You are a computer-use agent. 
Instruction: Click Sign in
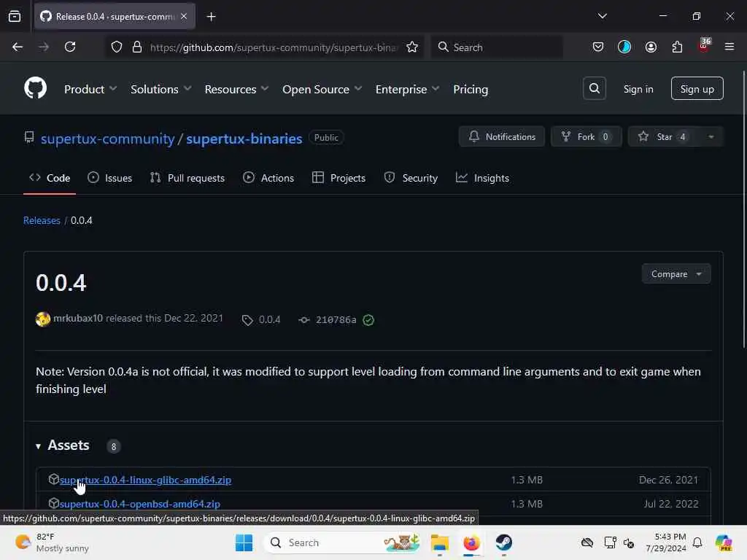click(638, 89)
